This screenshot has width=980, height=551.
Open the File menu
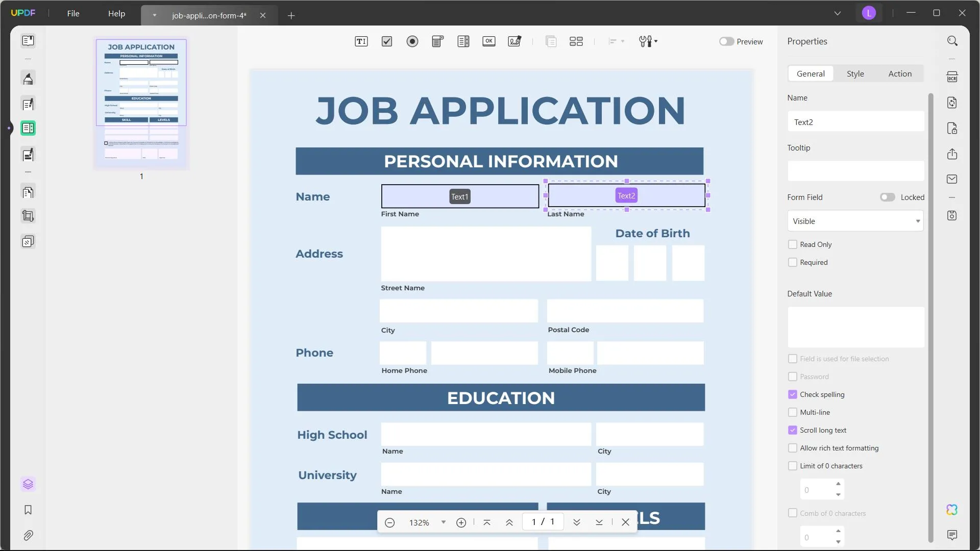click(72, 13)
